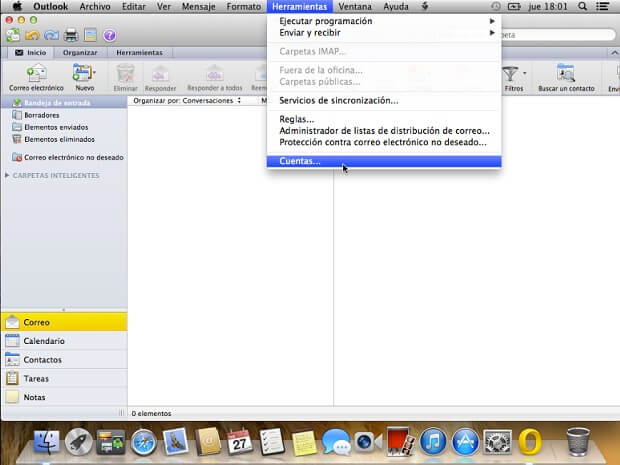
Task: Create new Correo electrónico message
Action: pos(36,78)
